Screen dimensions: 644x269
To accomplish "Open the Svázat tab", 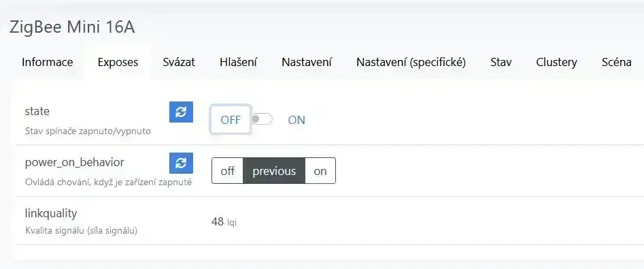I will (179, 62).
